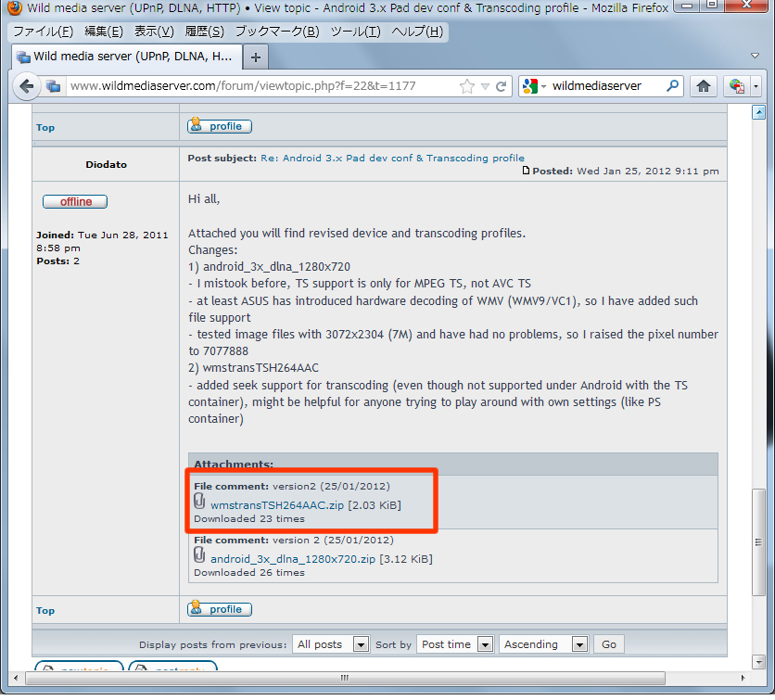Select the Wild media server tab
This screenshot has height=700, width=775.
[126, 57]
